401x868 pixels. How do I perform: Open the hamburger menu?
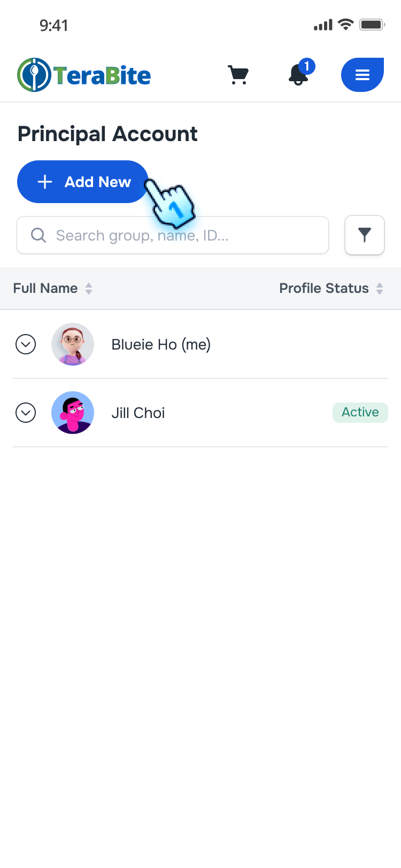(x=363, y=75)
